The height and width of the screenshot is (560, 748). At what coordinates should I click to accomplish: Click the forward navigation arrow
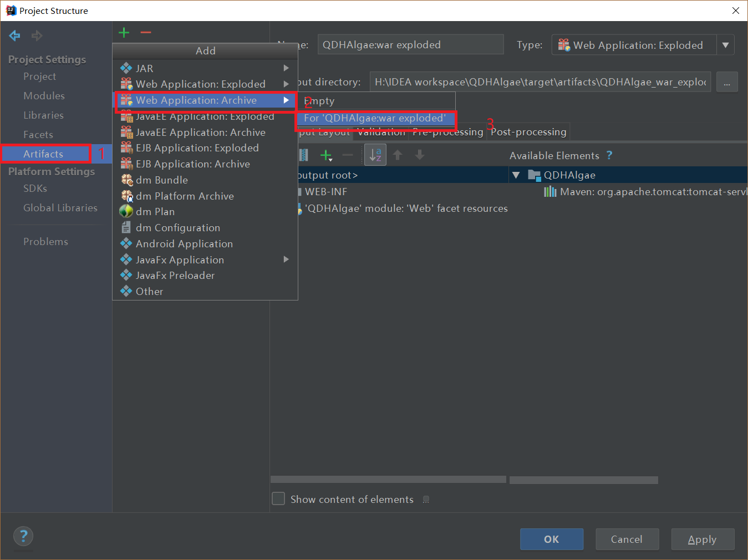[37, 36]
